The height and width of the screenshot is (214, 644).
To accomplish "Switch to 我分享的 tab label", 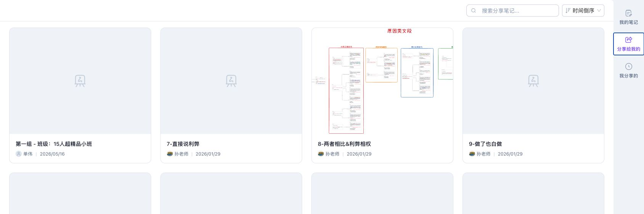I will [629, 76].
